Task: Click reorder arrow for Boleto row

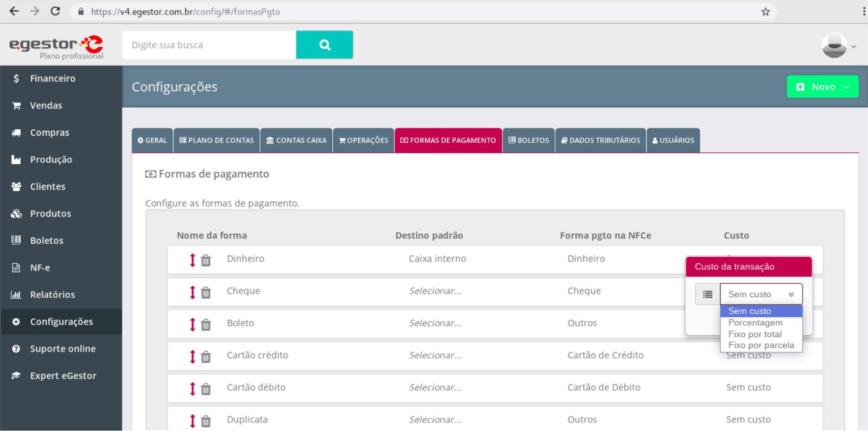Action: [x=192, y=324]
